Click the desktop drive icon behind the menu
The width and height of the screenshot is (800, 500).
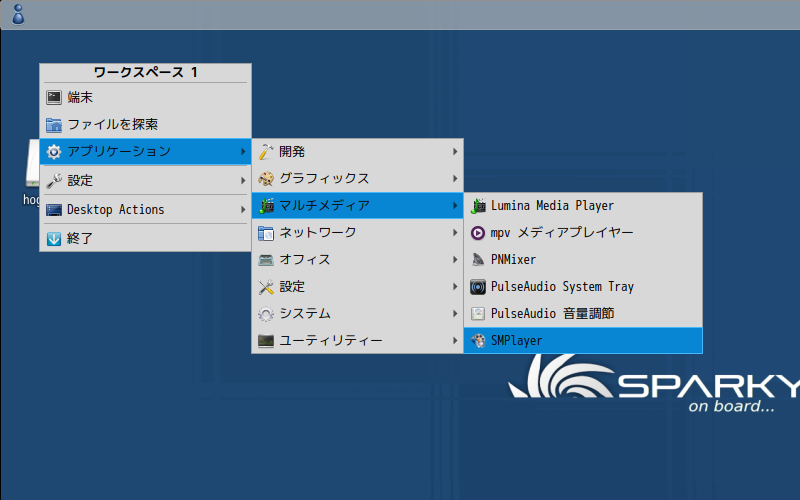click(32, 164)
